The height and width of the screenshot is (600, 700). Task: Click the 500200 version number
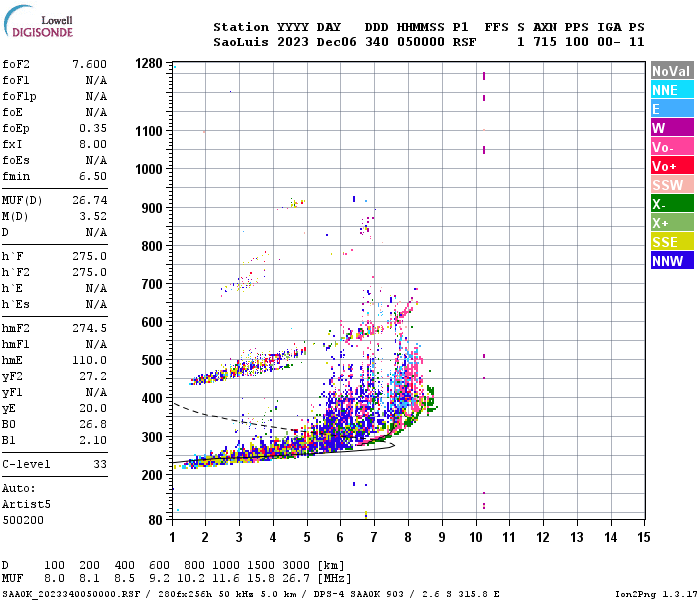point(23,520)
